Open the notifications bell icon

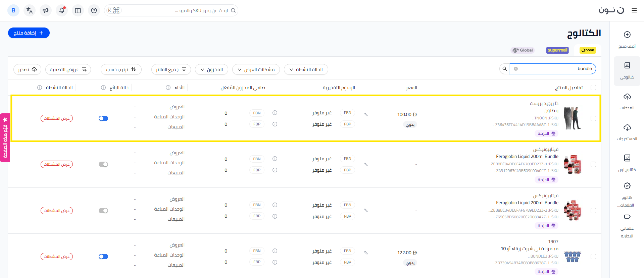click(x=62, y=10)
